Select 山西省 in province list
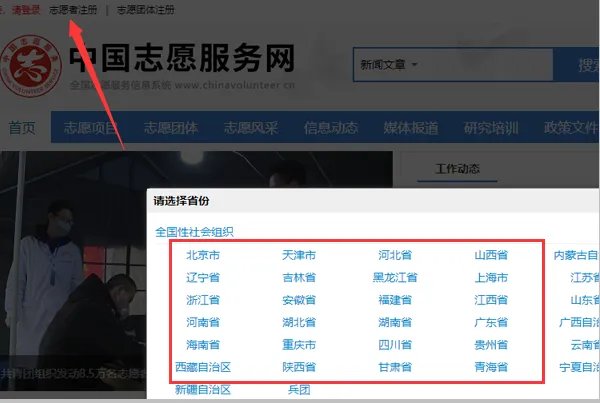The image size is (600, 403). [x=491, y=255]
